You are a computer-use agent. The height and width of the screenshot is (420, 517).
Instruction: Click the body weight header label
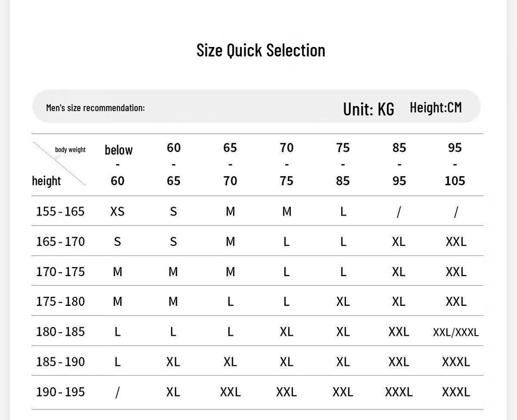pyautogui.click(x=70, y=149)
